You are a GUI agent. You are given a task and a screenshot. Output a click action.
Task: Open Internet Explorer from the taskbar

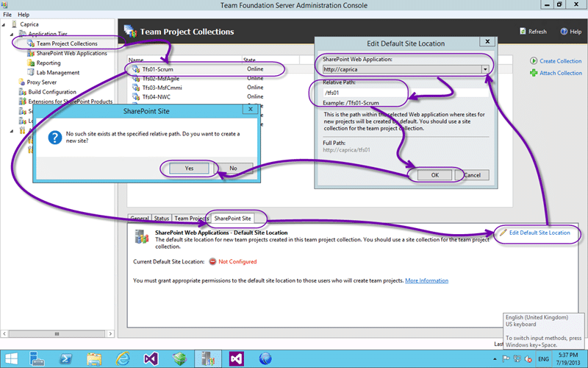point(123,359)
